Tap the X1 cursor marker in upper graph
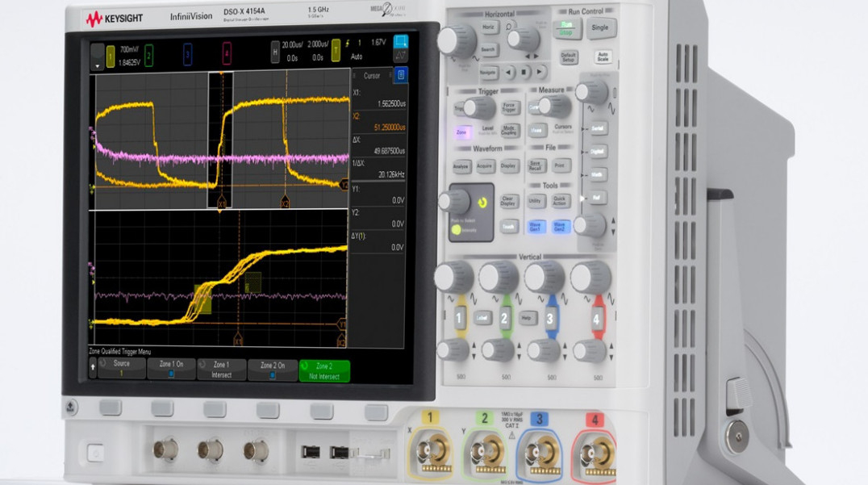This screenshot has height=485, width=868. tap(221, 203)
